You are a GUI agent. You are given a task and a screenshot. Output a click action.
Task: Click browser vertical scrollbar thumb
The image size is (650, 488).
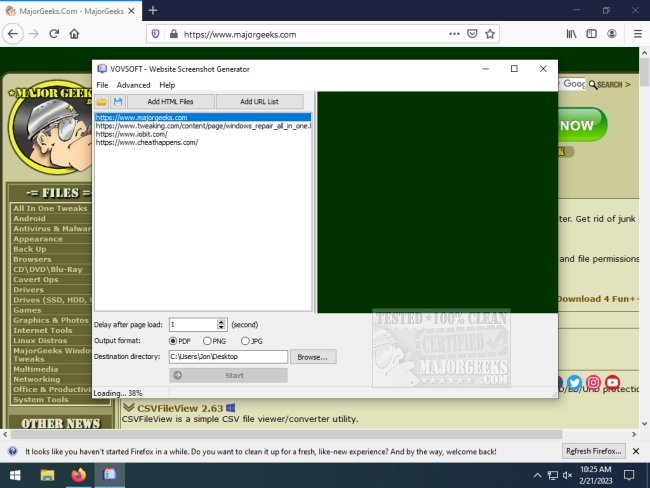tap(644, 73)
